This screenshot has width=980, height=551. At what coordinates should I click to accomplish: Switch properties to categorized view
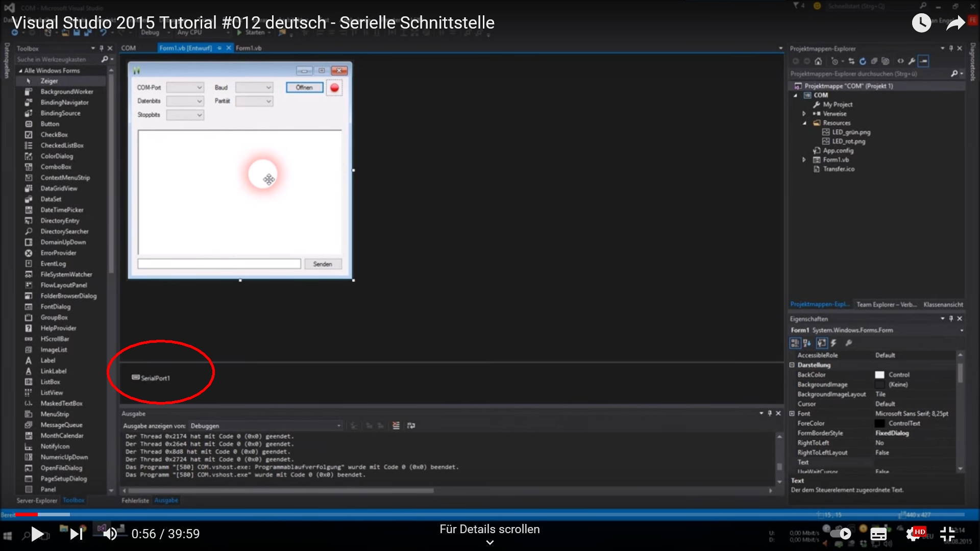795,343
